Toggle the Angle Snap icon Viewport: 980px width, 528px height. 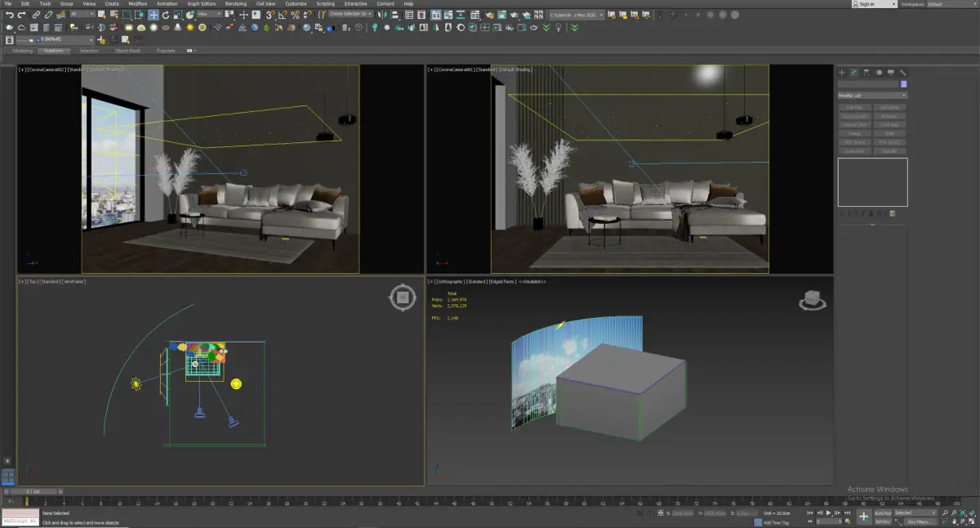[283, 15]
